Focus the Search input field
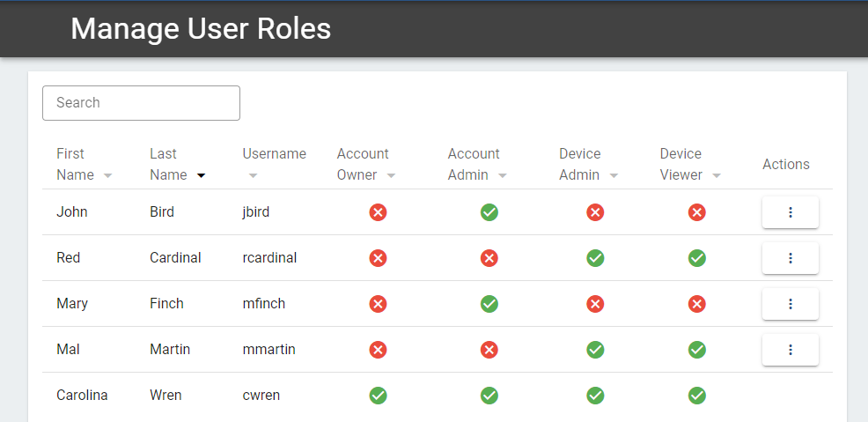Screen dimensions: 868x422 point(141,103)
